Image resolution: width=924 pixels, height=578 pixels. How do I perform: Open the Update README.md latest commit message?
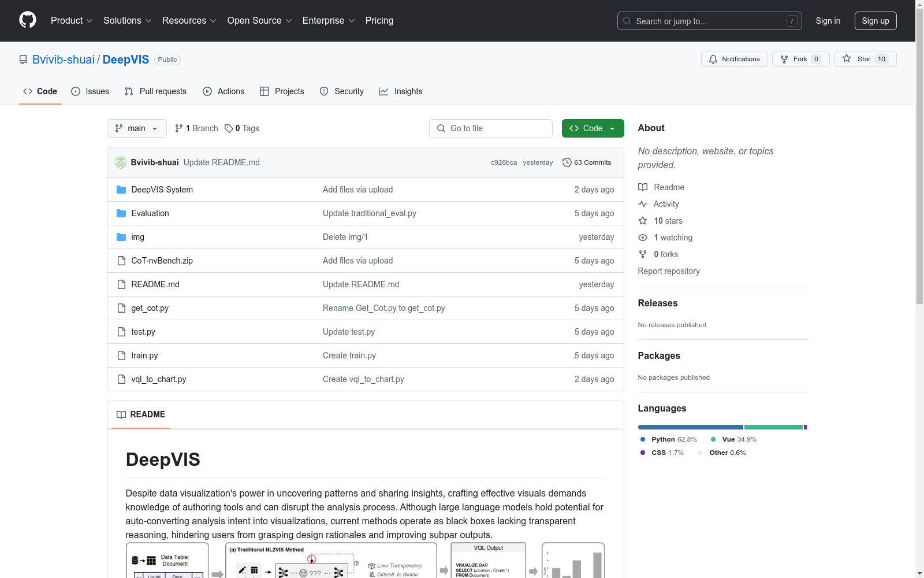222,162
